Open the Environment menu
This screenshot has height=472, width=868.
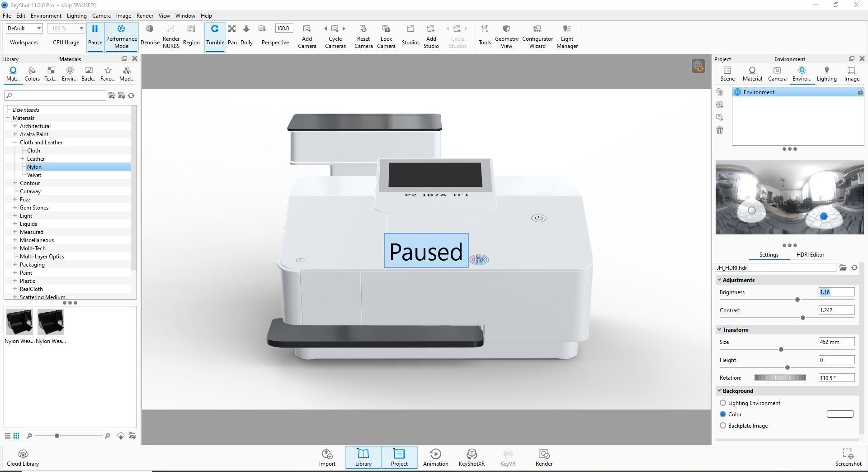[46, 15]
